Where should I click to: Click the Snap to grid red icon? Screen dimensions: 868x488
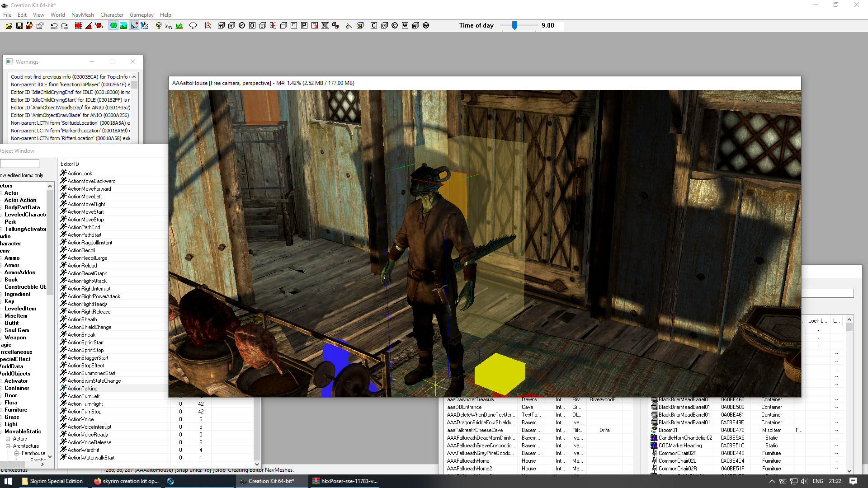[78, 26]
